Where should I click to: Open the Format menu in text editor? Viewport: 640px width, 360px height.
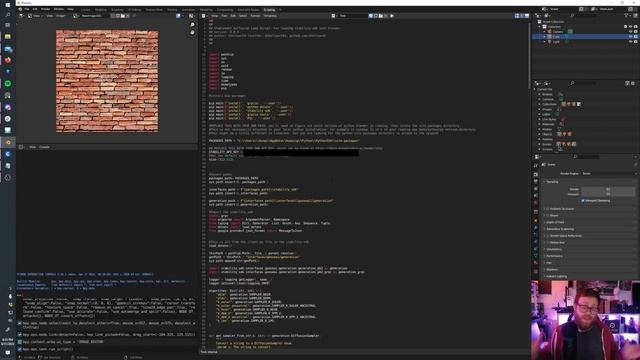coord(255,16)
